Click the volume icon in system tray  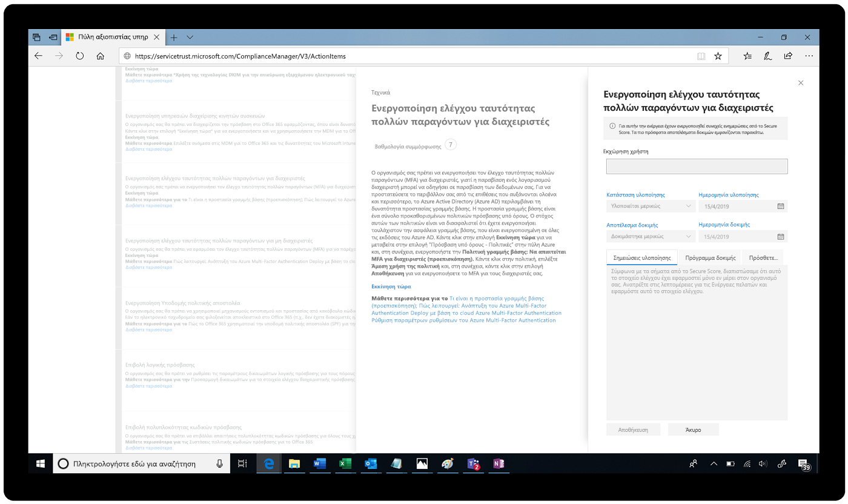tap(763, 464)
